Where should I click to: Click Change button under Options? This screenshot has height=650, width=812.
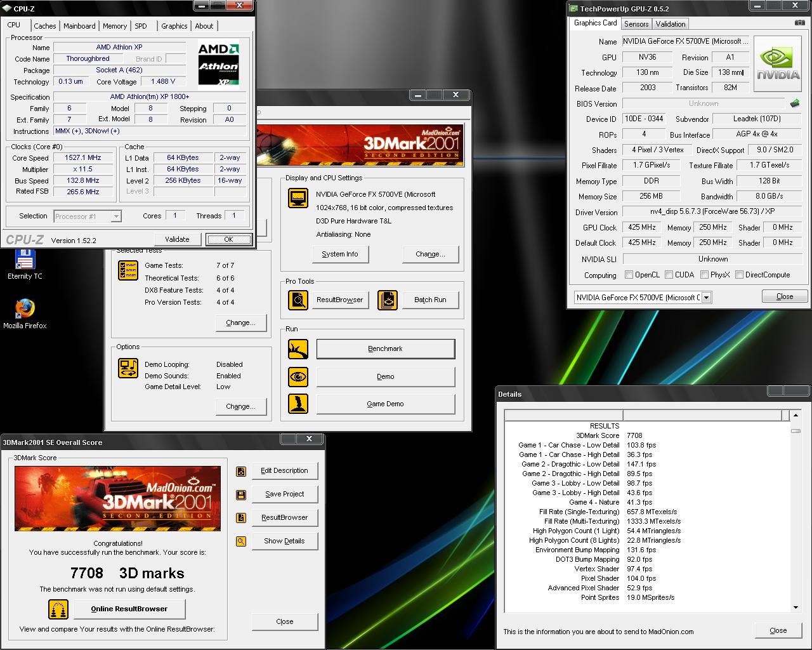pos(240,406)
